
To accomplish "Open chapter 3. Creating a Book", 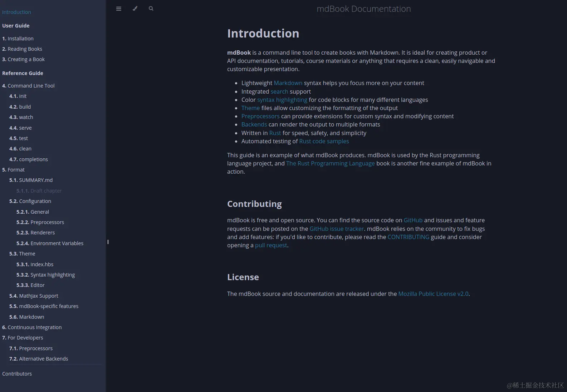I will [23, 59].
